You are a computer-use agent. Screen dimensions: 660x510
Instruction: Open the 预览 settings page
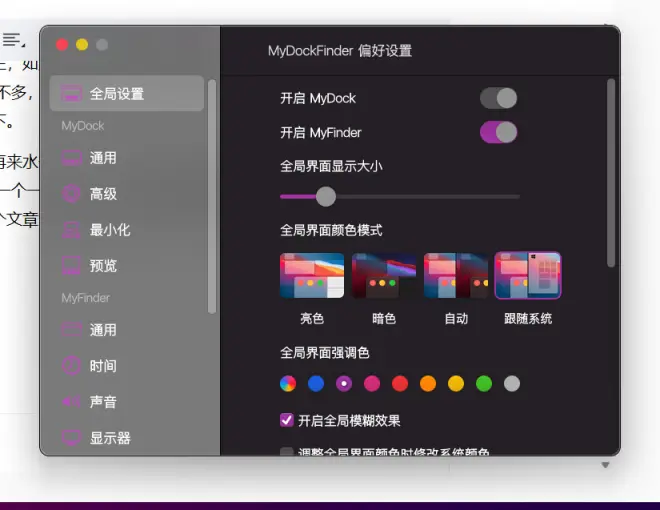pyautogui.click(x=103, y=266)
